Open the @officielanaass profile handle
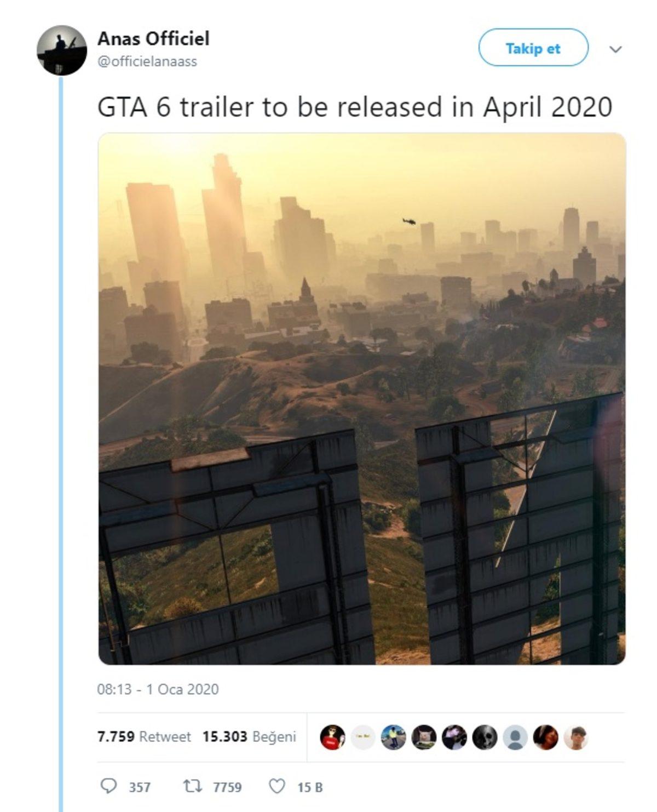This screenshot has width=657, height=812. pos(148,62)
